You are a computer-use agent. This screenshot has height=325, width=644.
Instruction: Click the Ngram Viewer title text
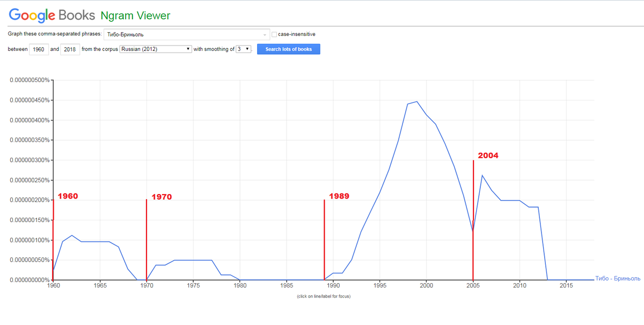pyautogui.click(x=135, y=15)
